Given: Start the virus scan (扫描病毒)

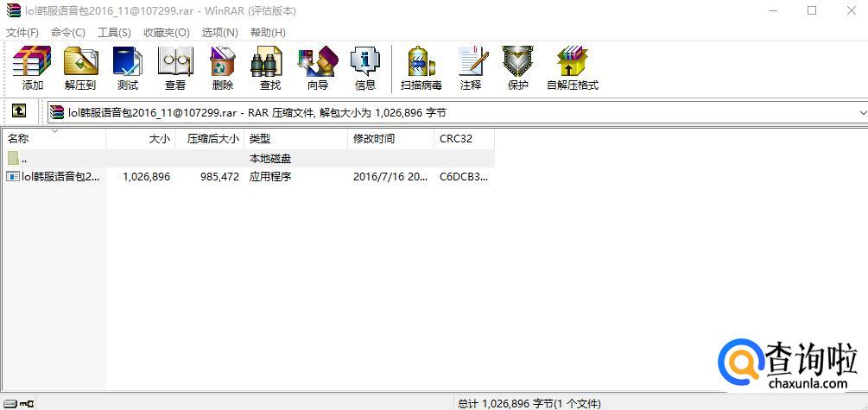Looking at the screenshot, I should point(421,68).
